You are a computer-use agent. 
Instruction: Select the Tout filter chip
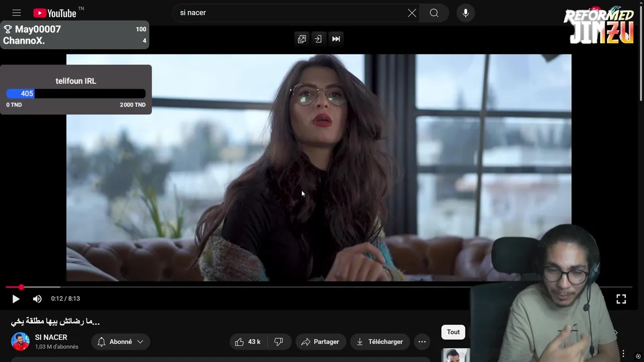[x=453, y=332]
